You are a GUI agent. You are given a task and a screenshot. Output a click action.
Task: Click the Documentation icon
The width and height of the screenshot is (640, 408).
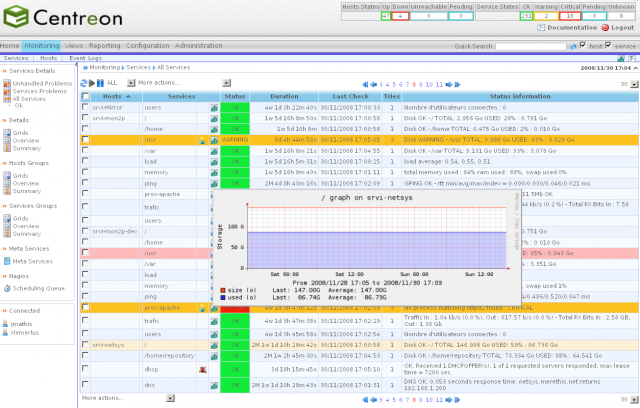[x=541, y=28]
